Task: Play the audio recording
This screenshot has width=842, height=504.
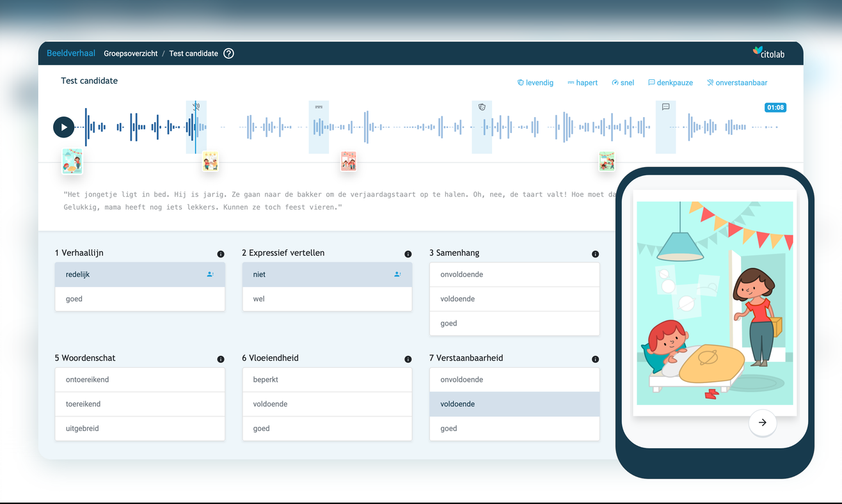Action: [x=63, y=127]
